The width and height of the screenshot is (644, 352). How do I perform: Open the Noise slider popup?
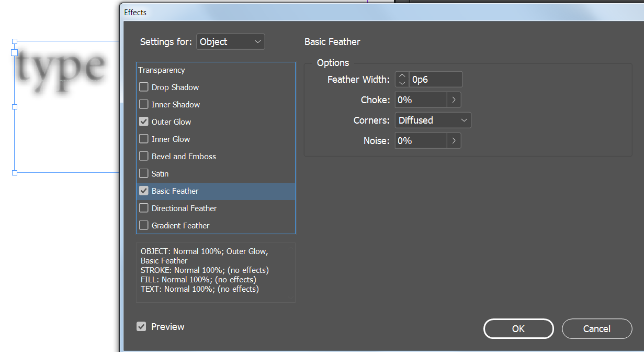click(454, 140)
